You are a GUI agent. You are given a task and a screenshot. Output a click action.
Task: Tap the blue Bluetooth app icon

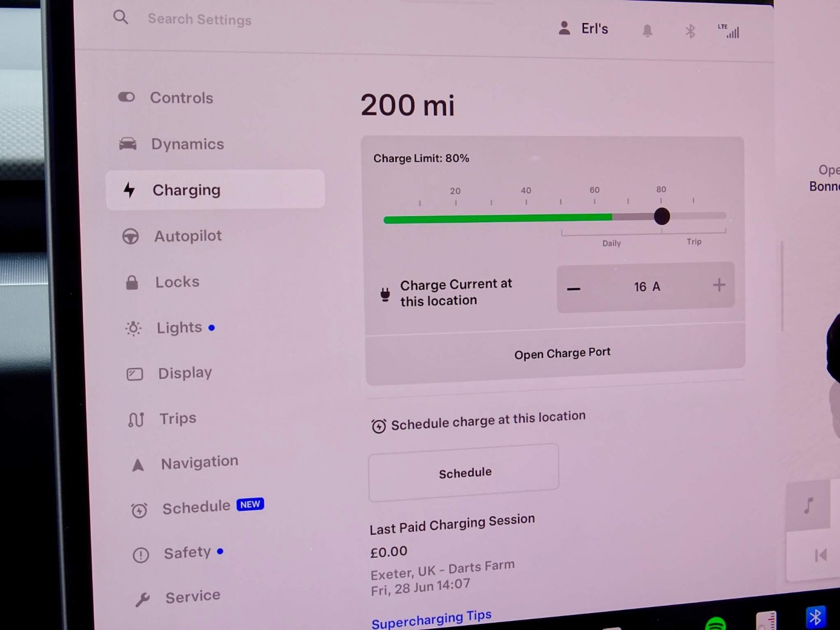point(815,617)
